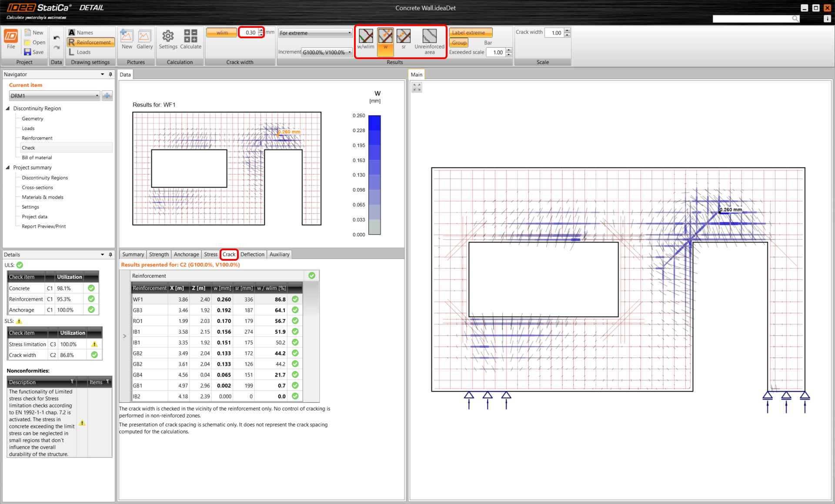Open the DRM1 current item dropdown

pos(55,96)
